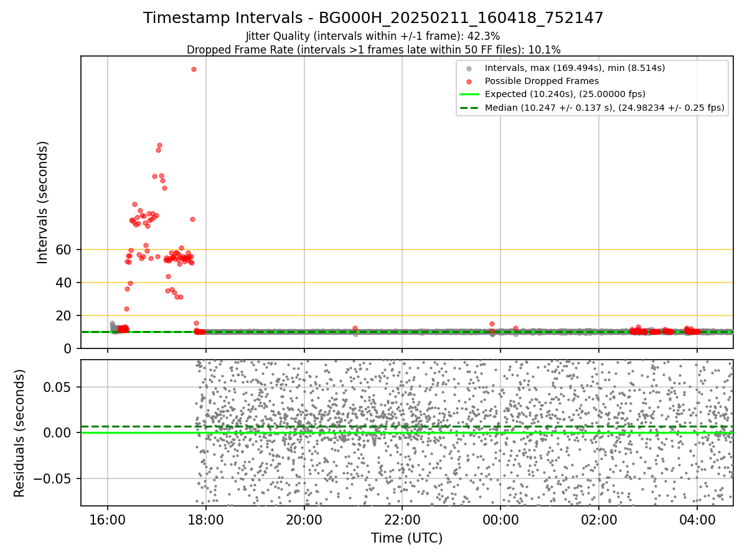747x560 pixels.
Task: Click the dashed green legend line sample
Action: 469,108
